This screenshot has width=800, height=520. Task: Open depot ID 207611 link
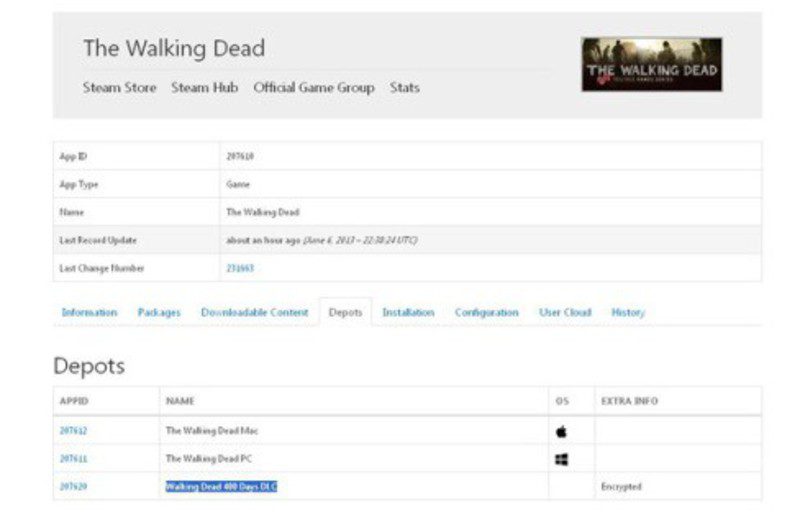(72, 459)
